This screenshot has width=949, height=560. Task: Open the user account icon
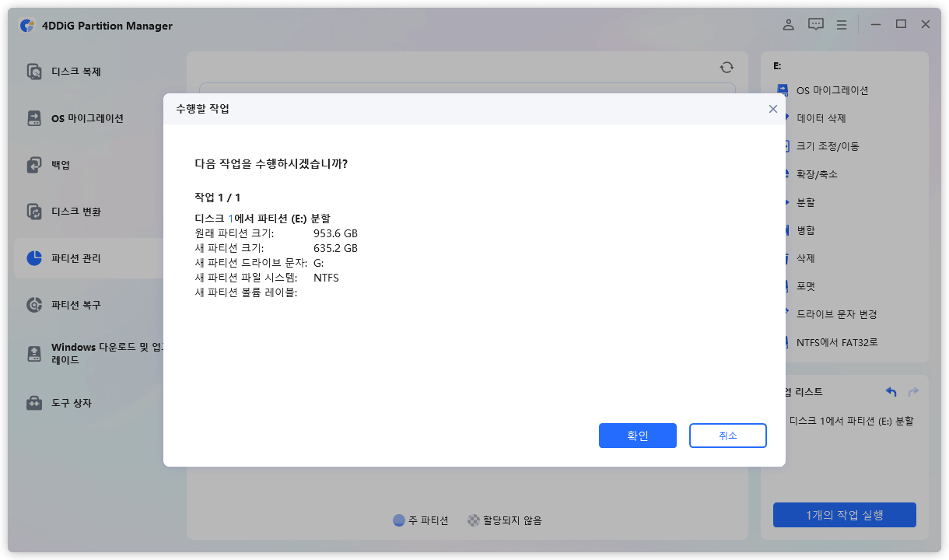point(788,25)
